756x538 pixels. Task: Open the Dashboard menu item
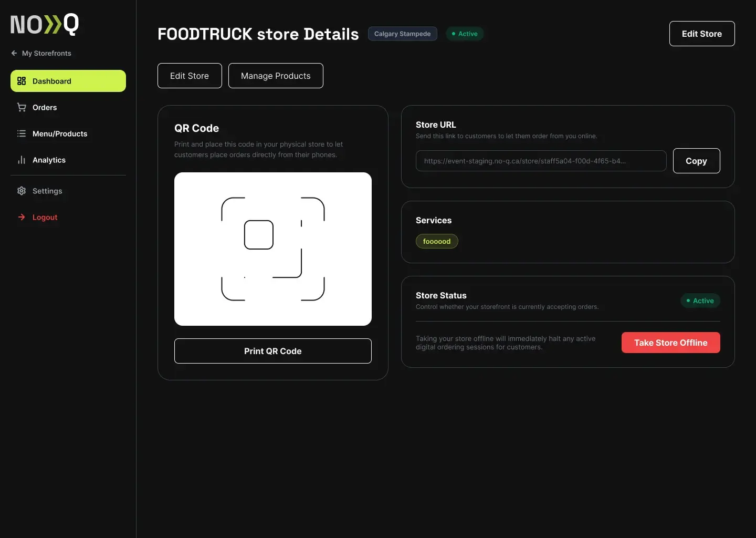tap(68, 81)
